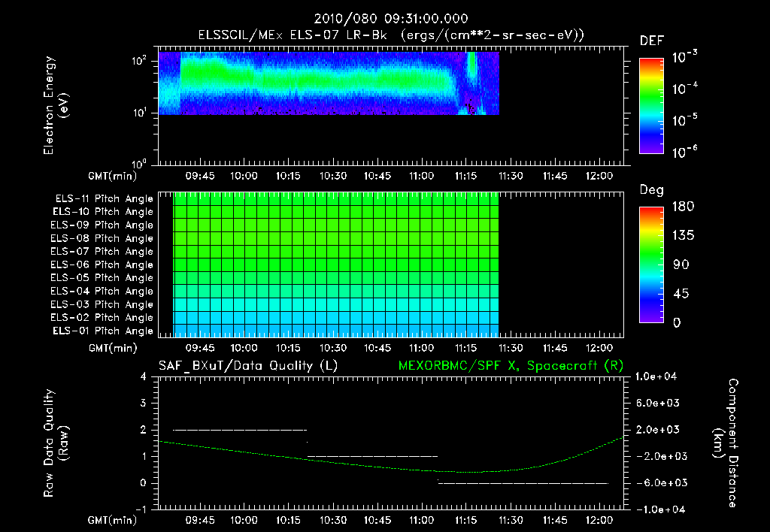Screen dimensions: 770x532
Task: Click the 90 value on the Deg scale
Action: [681, 265]
